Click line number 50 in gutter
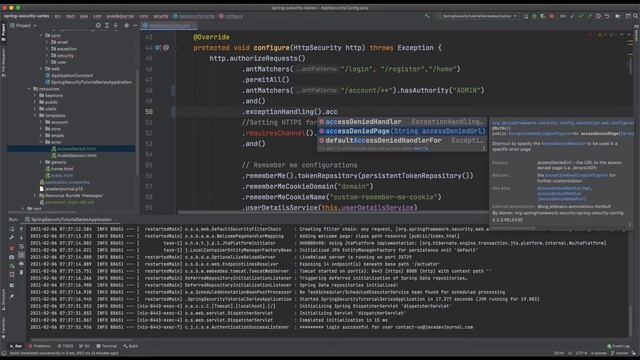 point(149,111)
